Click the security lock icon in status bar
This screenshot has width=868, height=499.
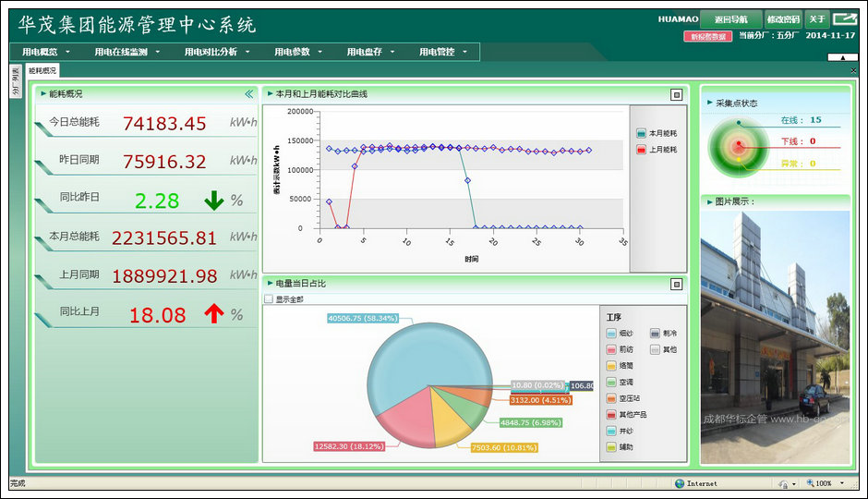pyautogui.click(x=782, y=483)
